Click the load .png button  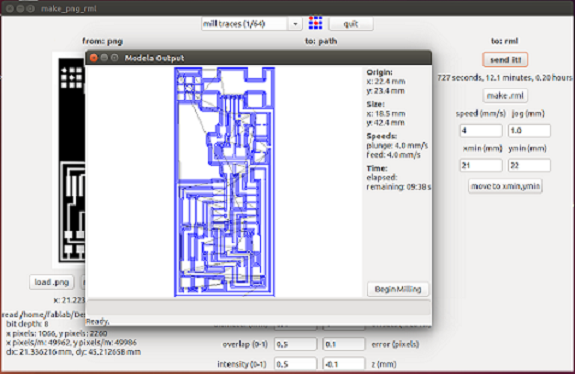(52, 282)
